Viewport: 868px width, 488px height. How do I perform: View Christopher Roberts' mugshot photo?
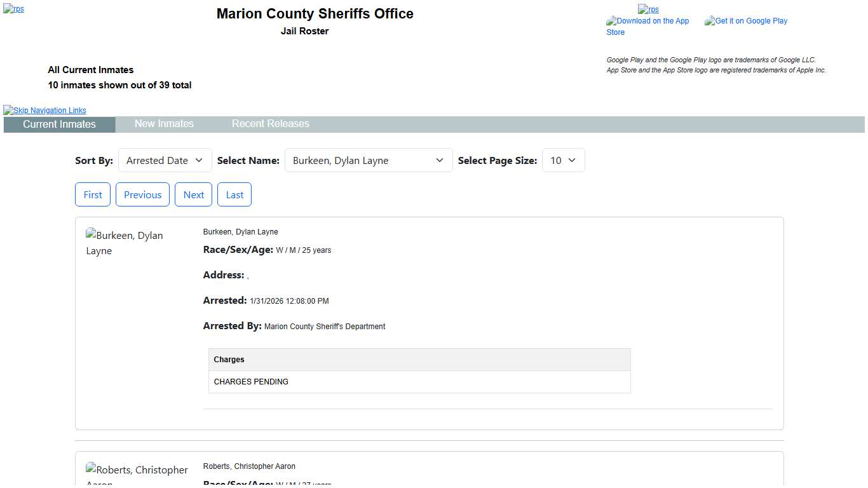(x=137, y=473)
